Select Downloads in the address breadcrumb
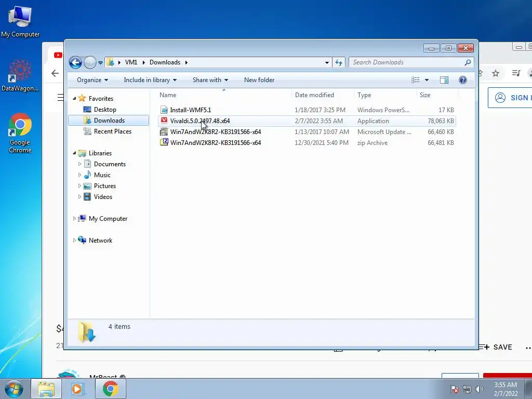 165,62
